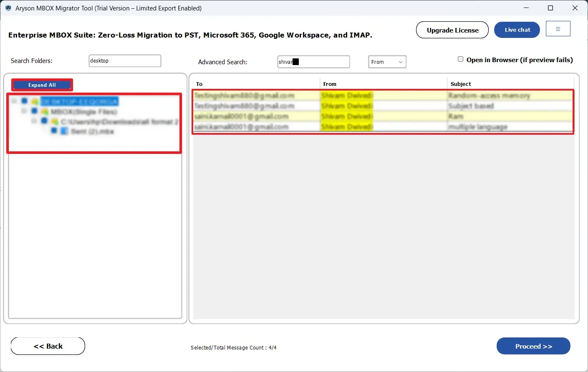Focus the Search Folders input field

(125, 60)
